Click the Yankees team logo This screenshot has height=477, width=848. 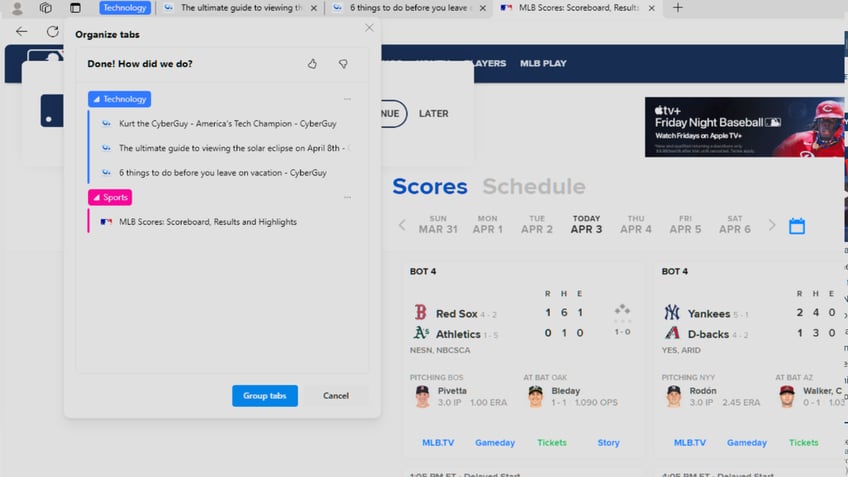coord(672,313)
